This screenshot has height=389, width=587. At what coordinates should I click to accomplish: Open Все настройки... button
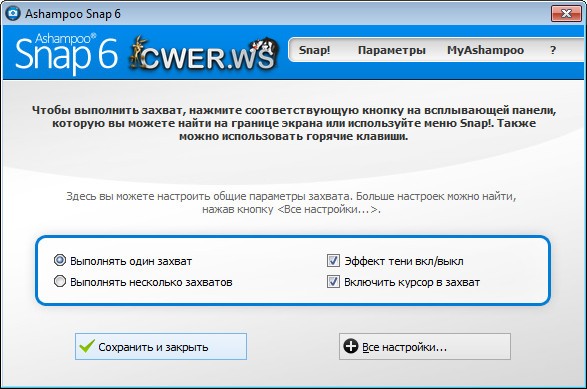425,347
